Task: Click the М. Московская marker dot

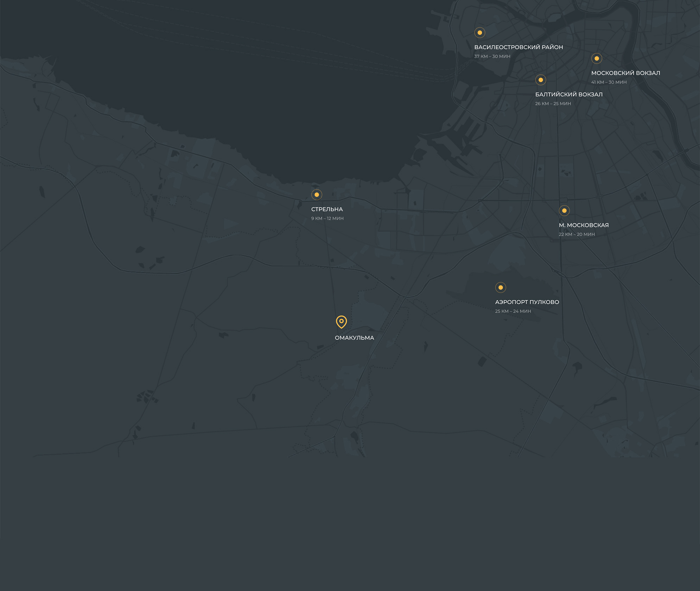Action: point(564,210)
